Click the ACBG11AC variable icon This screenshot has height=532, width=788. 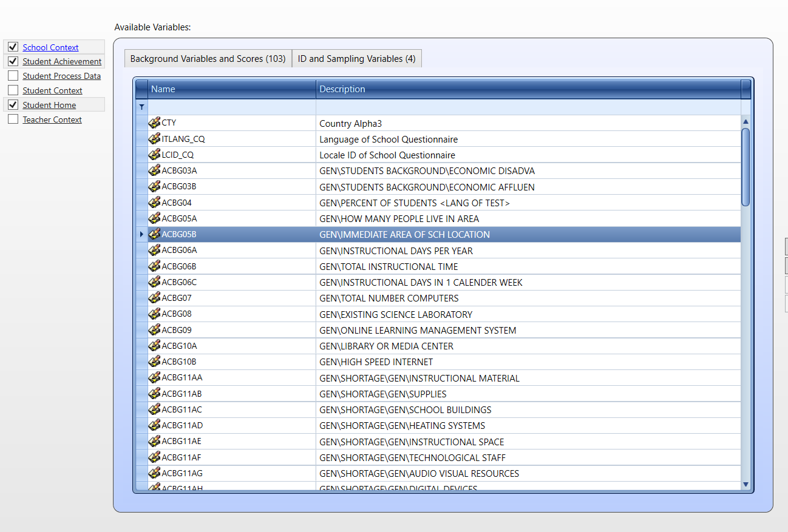click(154, 409)
